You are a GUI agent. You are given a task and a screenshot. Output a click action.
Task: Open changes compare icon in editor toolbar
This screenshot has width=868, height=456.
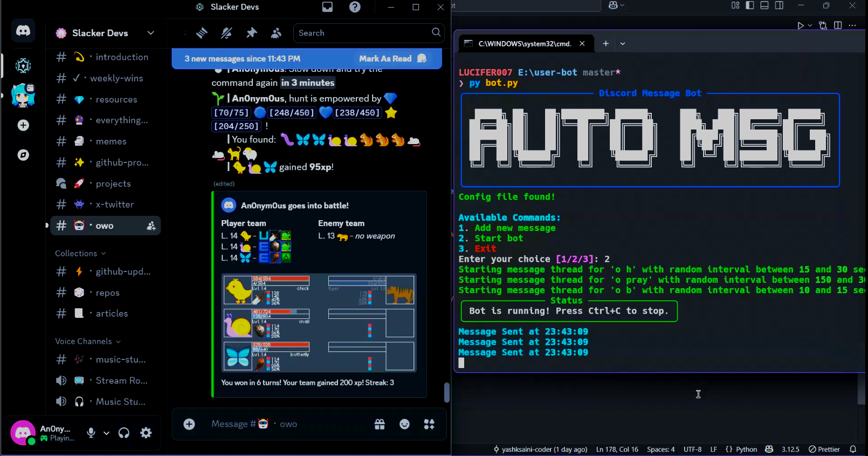(823, 25)
